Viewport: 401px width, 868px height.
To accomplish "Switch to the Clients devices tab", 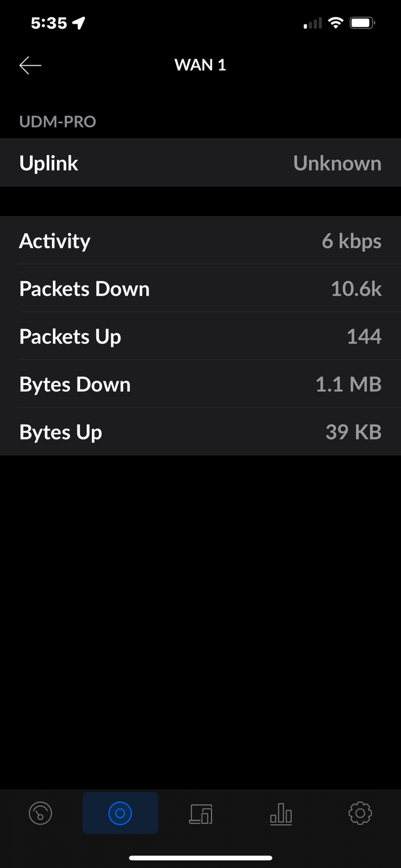I will click(200, 814).
